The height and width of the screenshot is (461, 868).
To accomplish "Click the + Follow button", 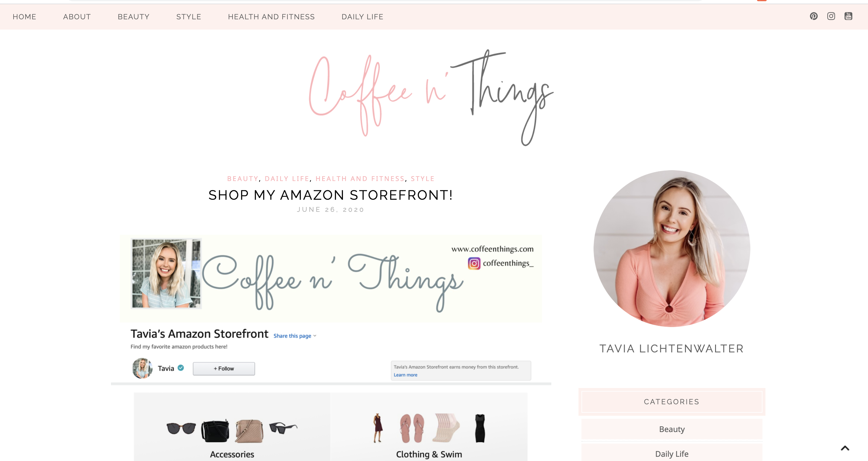I will click(224, 369).
